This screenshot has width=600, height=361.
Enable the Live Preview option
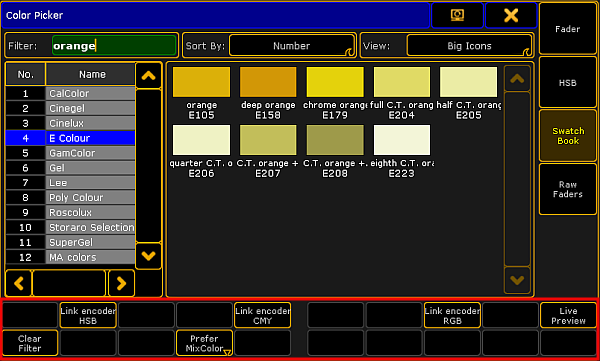pos(568,315)
